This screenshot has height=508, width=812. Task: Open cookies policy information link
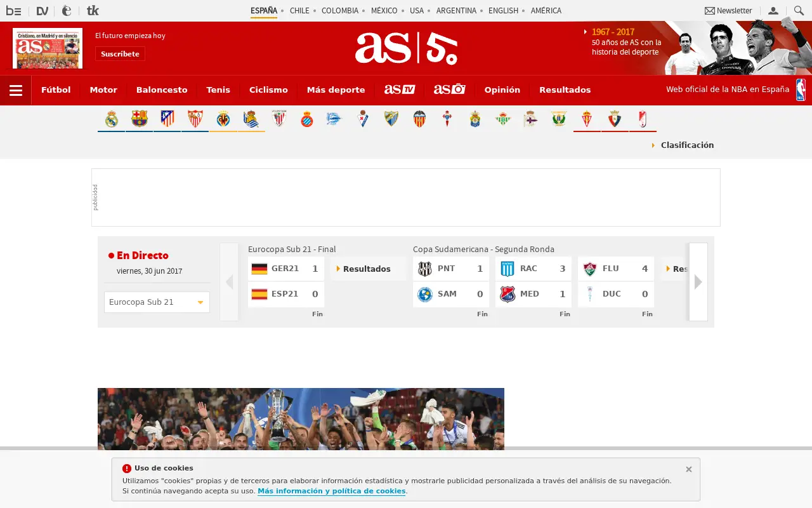click(x=332, y=491)
